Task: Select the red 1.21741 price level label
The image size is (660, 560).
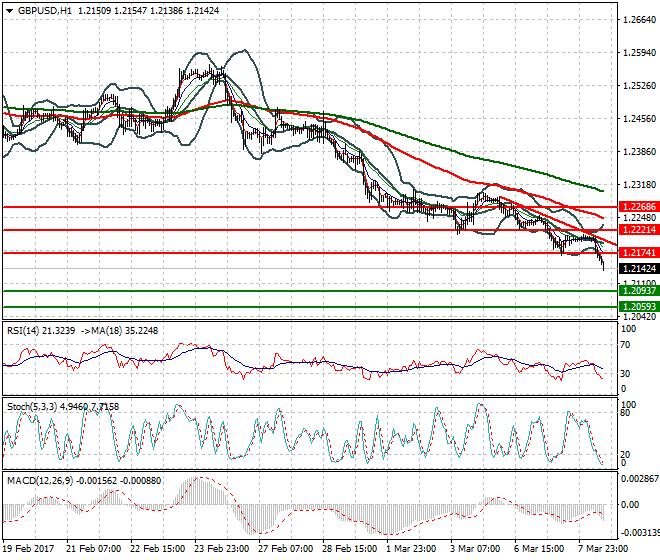Action: pyautogui.click(x=639, y=253)
